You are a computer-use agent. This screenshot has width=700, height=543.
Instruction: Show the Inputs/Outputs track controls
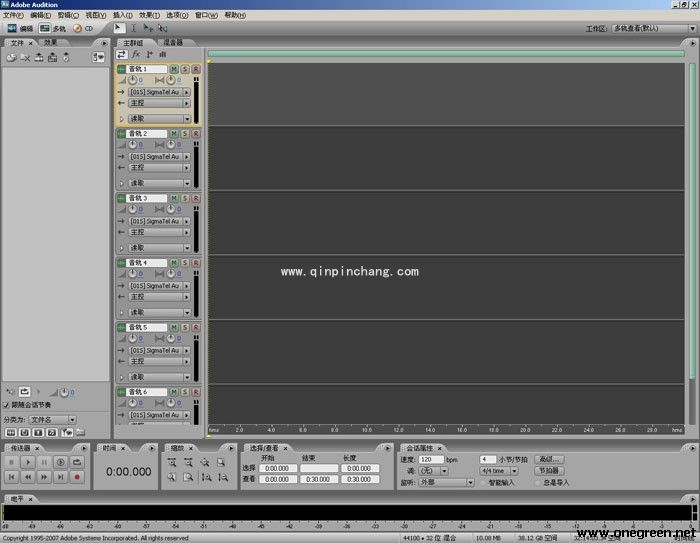(x=121, y=54)
